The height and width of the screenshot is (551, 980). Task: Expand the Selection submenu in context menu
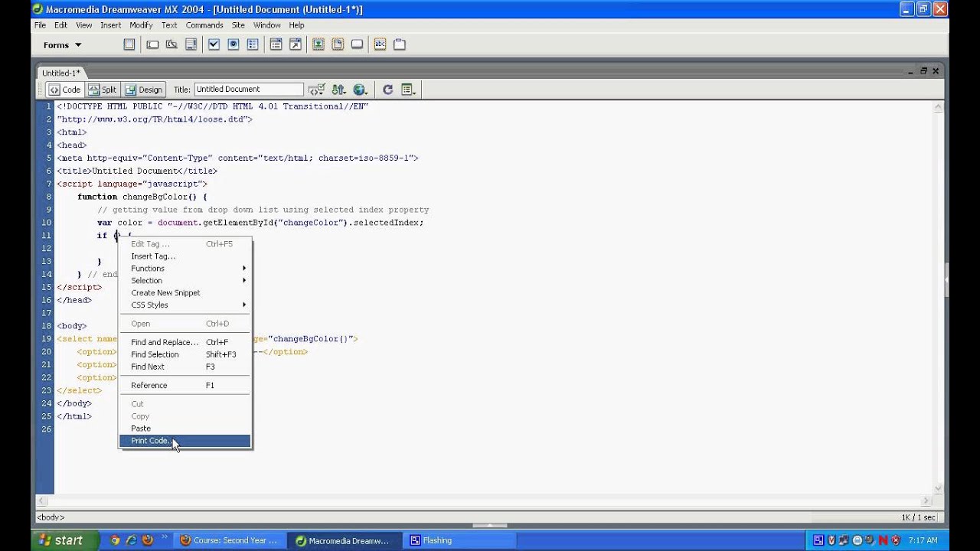(185, 281)
